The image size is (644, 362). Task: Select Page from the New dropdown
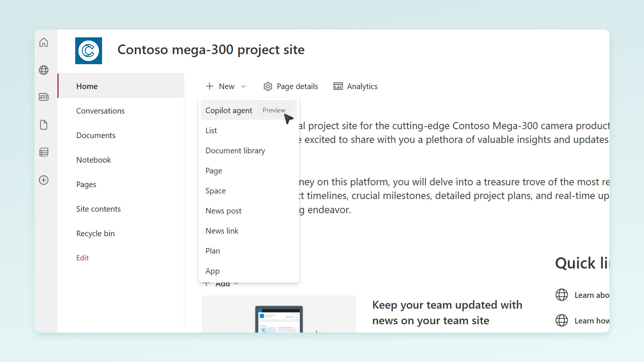pyautogui.click(x=214, y=170)
